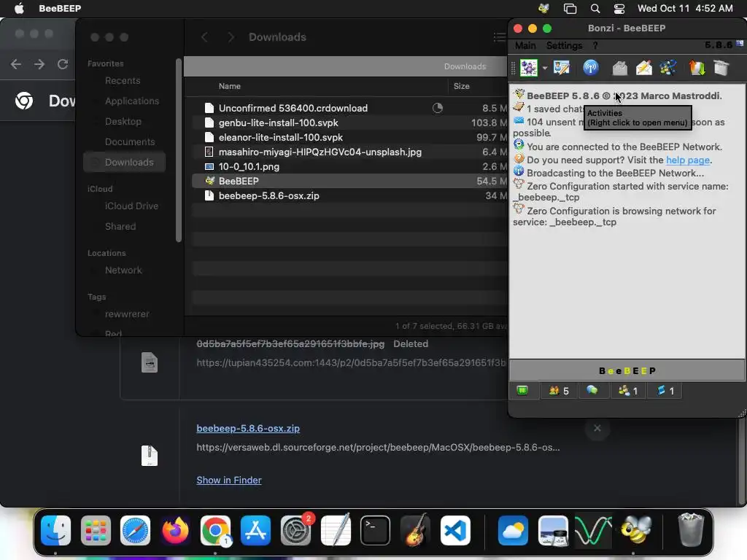Click the beebeep-5.8.6-osx.zip link in Chrome downloads
747x560 pixels.
pyautogui.click(x=248, y=428)
